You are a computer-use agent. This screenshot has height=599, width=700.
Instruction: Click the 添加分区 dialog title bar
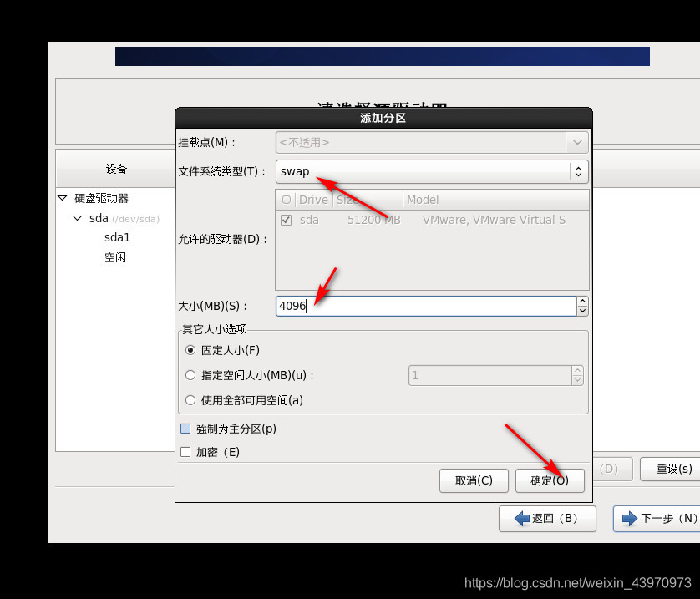coord(383,119)
